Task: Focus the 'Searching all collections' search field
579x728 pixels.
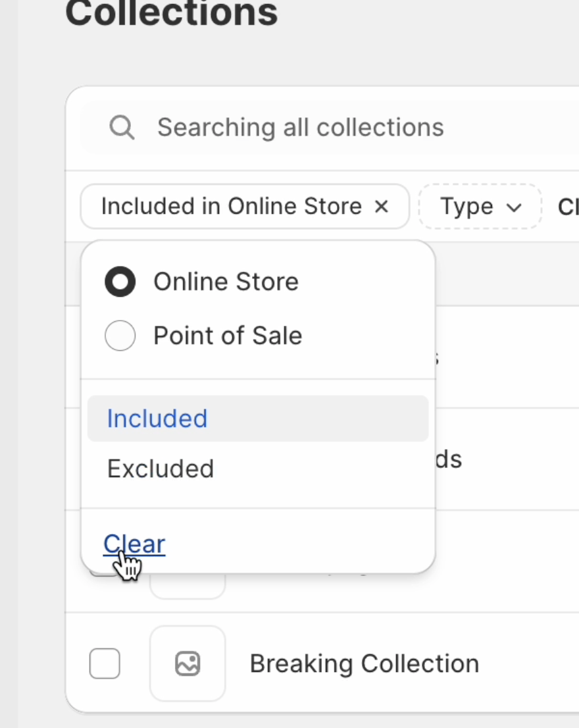Action: [x=329, y=127]
